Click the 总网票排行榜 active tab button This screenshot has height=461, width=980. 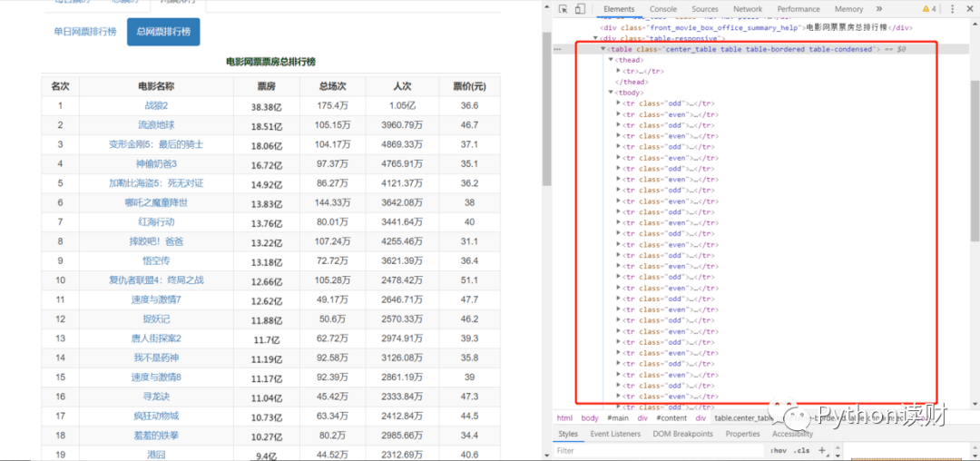[163, 31]
